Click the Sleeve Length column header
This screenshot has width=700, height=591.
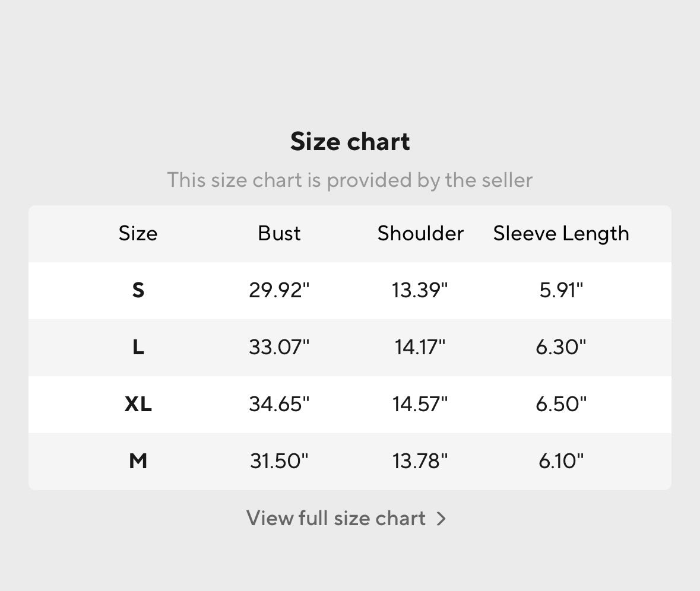(x=561, y=233)
